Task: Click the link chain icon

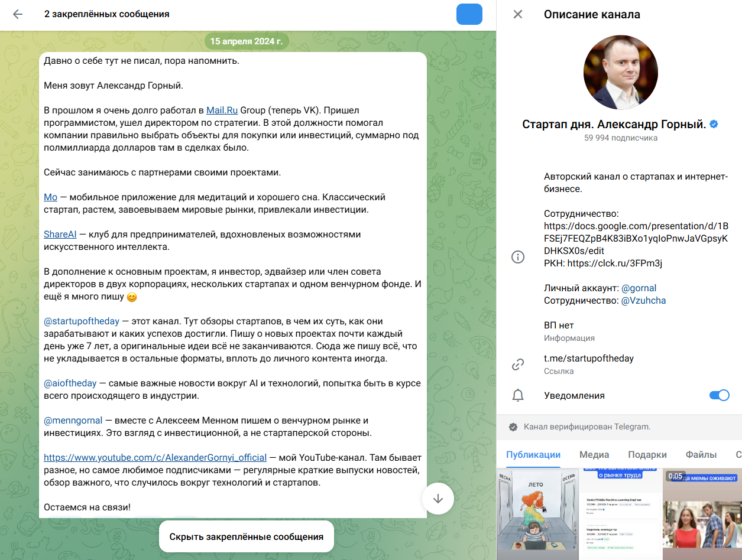Action: [518, 364]
